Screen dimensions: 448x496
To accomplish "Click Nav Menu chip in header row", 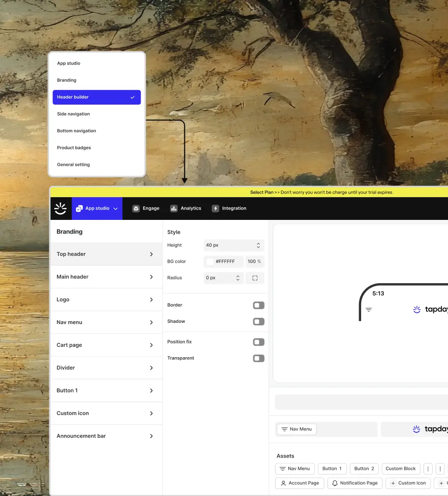I will tap(297, 429).
